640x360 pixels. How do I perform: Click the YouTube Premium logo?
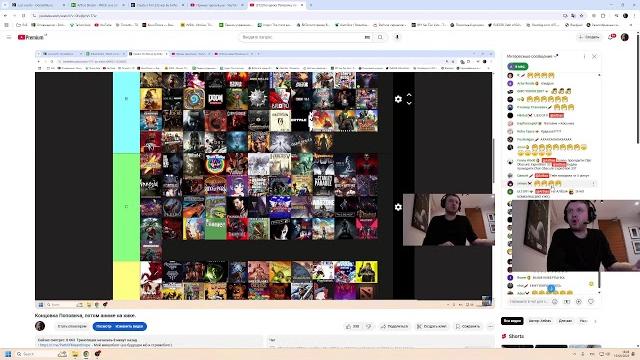(x=31, y=37)
